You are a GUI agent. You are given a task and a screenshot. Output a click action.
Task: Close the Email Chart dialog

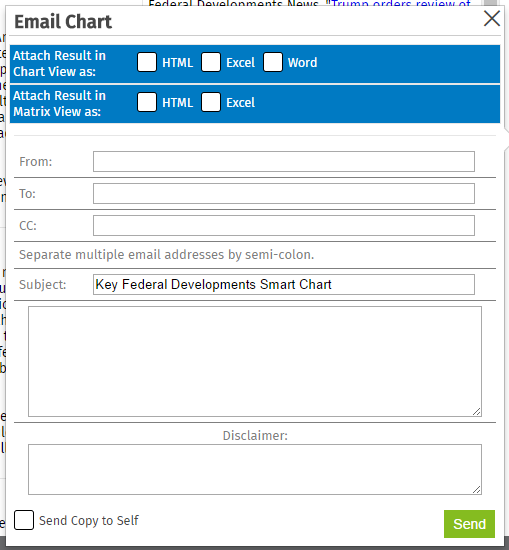(x=491, y=19)
